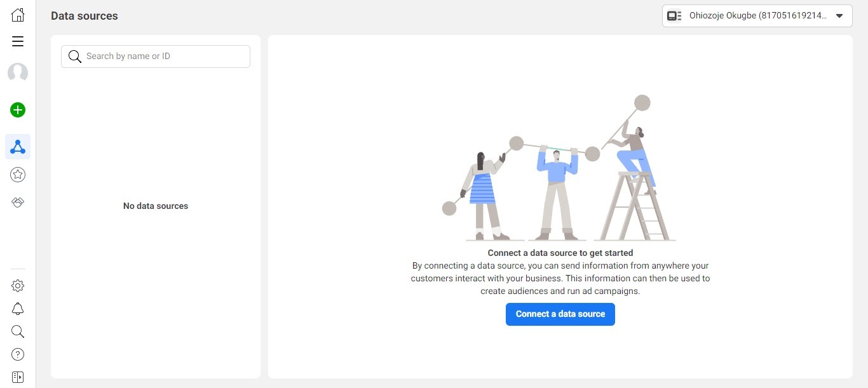Viewport: 868px width, 388px height.
Task: Expand the Ohiozoje Okugbe account dropdown
Action: point(757,16)
